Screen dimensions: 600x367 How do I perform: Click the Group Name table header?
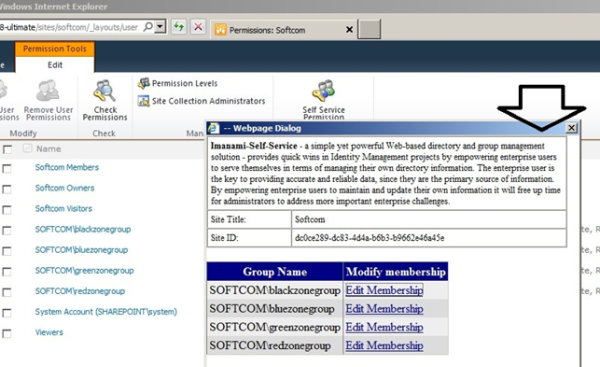point(275,272)
